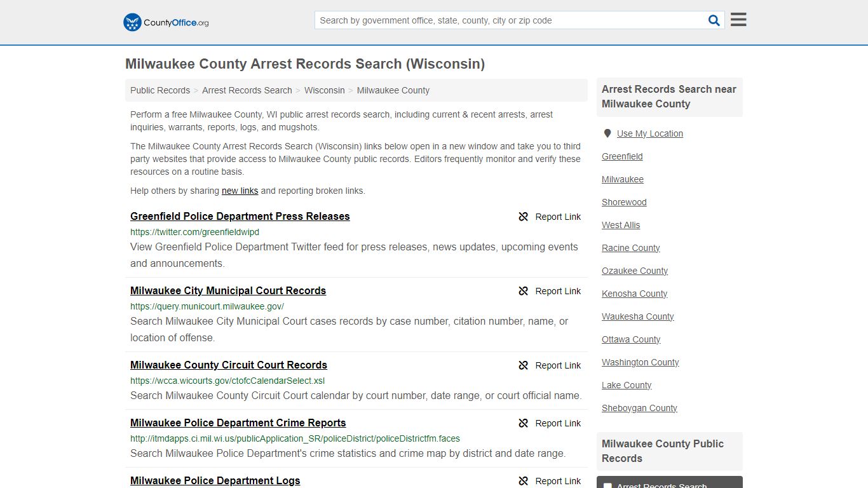
Task: Click broken-link icon for Police Department Crime Reports
Action: [524, 423]
